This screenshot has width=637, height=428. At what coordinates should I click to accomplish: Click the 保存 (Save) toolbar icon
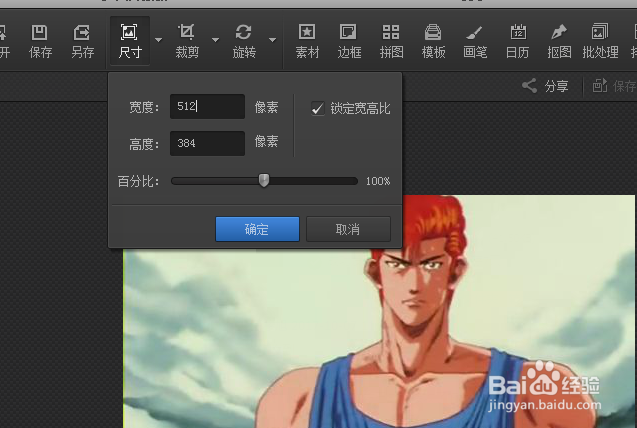tap(40, 41)
